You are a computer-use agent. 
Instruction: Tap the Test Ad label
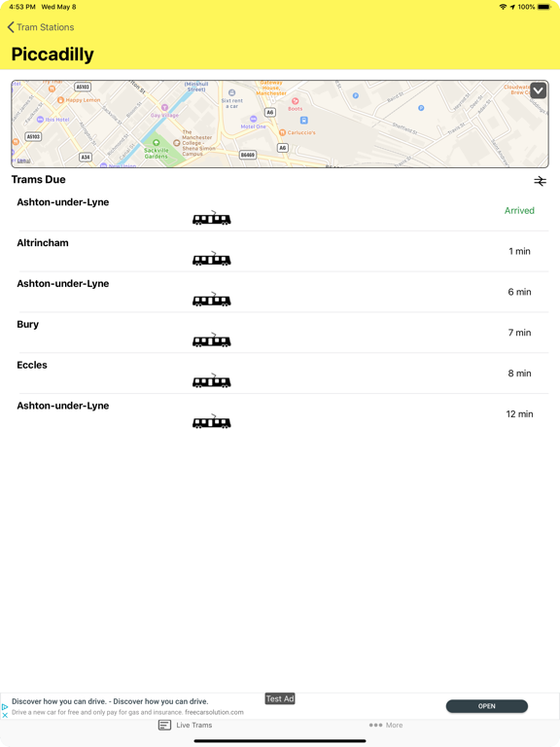[x=280, y=698]
